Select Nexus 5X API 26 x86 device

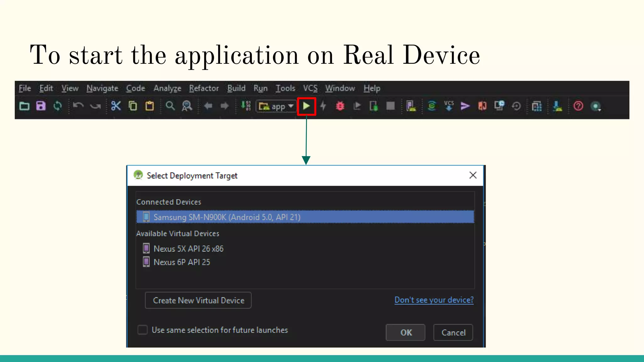pos(189,249)
